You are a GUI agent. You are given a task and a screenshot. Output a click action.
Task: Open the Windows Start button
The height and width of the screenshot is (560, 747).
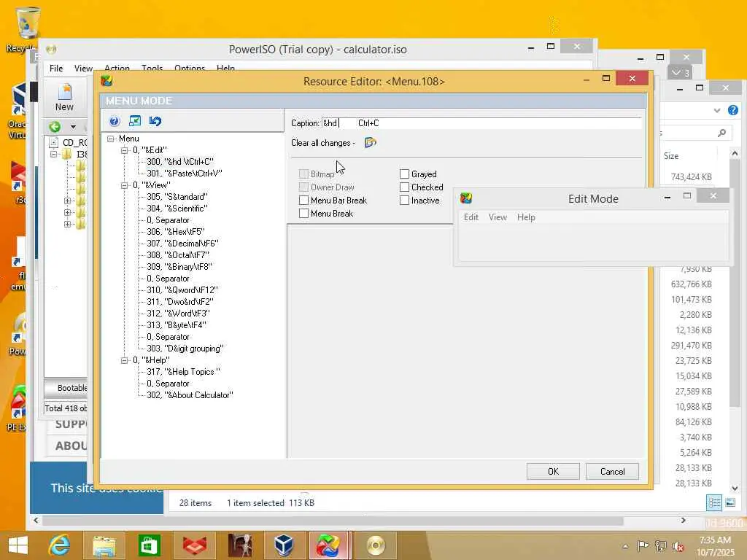[18, 545]
